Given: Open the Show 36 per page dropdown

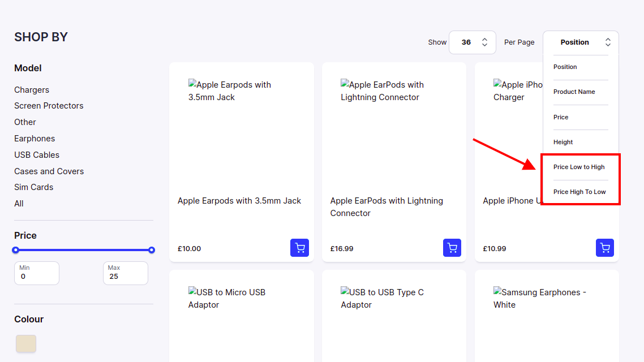Looking at the screenshot, I should pyautogui.click(x=472, y=42).
